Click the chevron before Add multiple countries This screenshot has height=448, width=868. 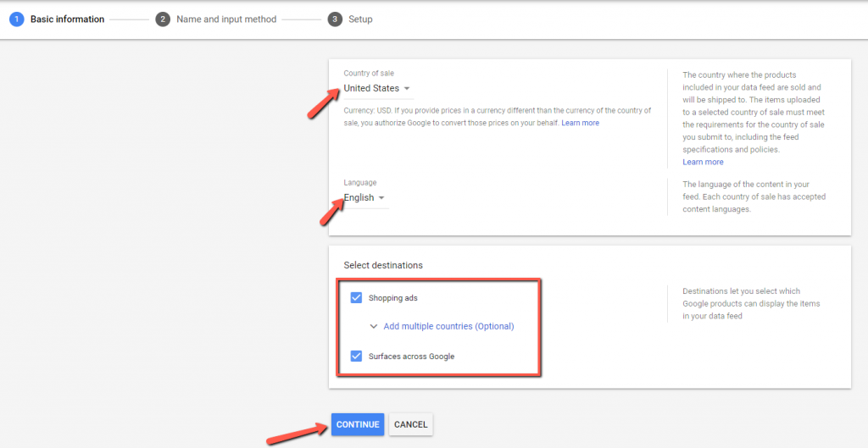click(374, 327)
